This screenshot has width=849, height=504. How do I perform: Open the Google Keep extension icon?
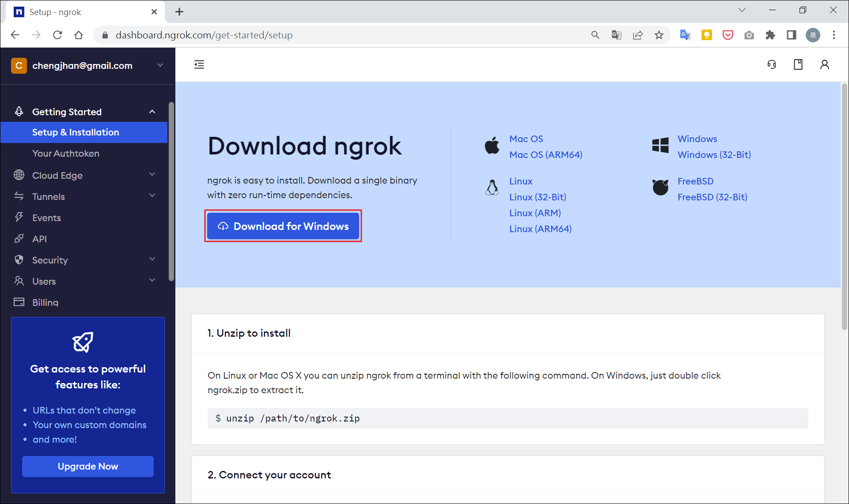click(706, 35)
